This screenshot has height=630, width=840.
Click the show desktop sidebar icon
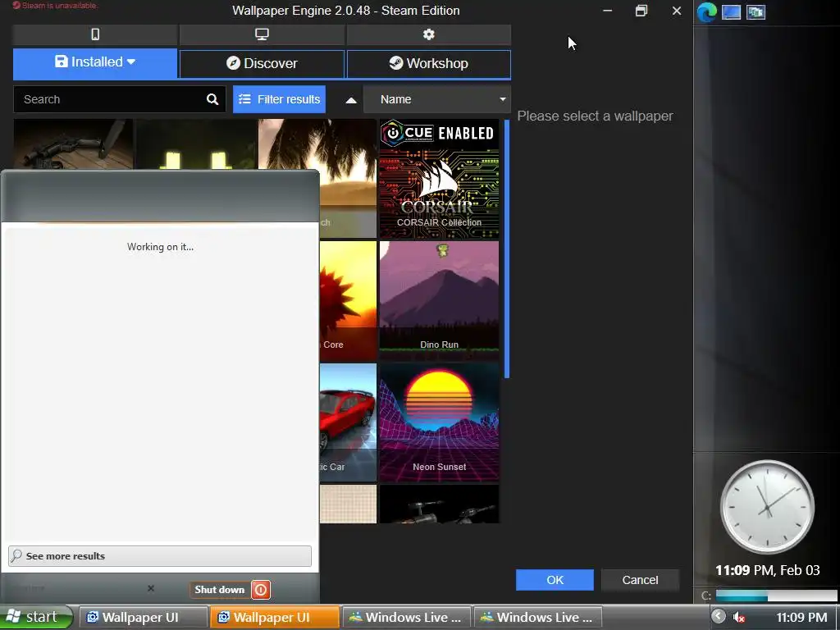point(731,11)
